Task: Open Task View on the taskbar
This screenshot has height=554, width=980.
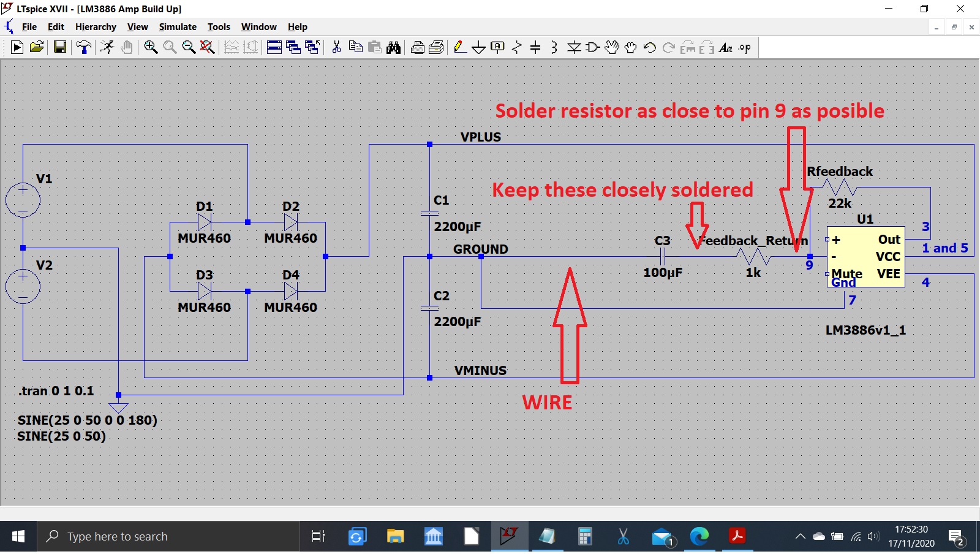Action: [x=318, y=537]
